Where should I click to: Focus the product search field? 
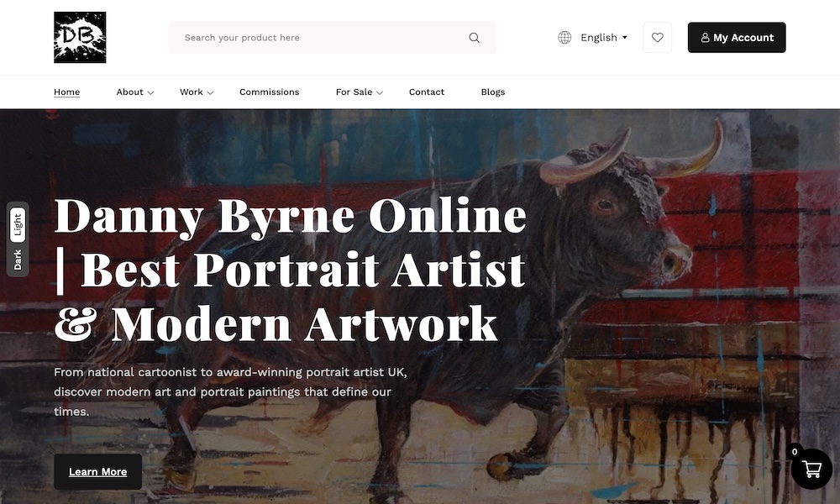click(332, 38)
